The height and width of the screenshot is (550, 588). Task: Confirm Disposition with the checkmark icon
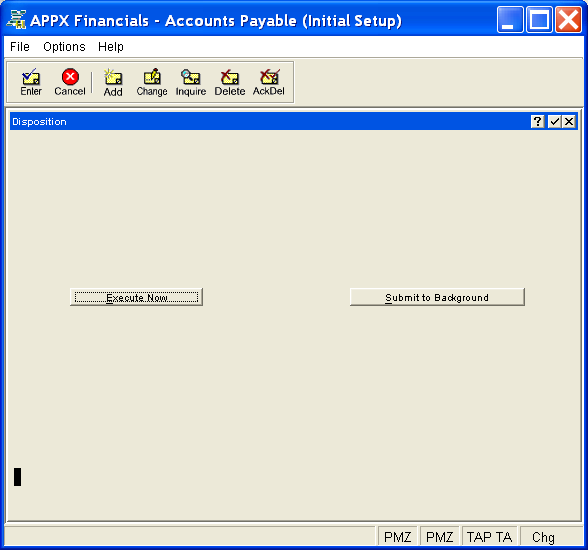pyautogui.click(x=554, y=121)
